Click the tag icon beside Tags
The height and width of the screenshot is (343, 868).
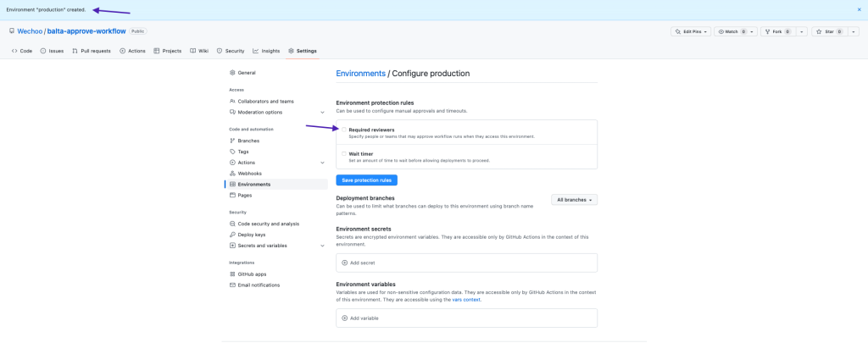coord(232,152)
